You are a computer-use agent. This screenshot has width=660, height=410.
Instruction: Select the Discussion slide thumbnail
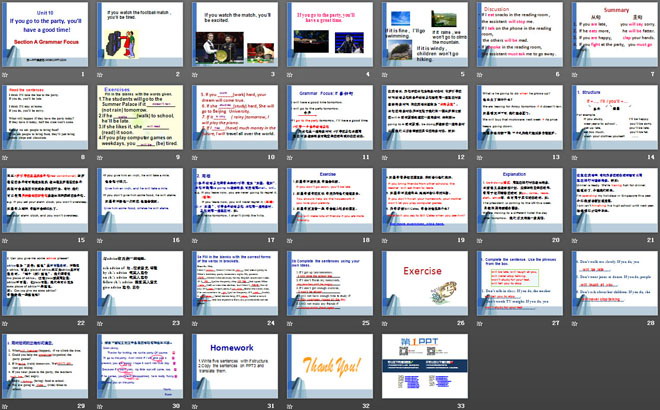click(520, 35)
